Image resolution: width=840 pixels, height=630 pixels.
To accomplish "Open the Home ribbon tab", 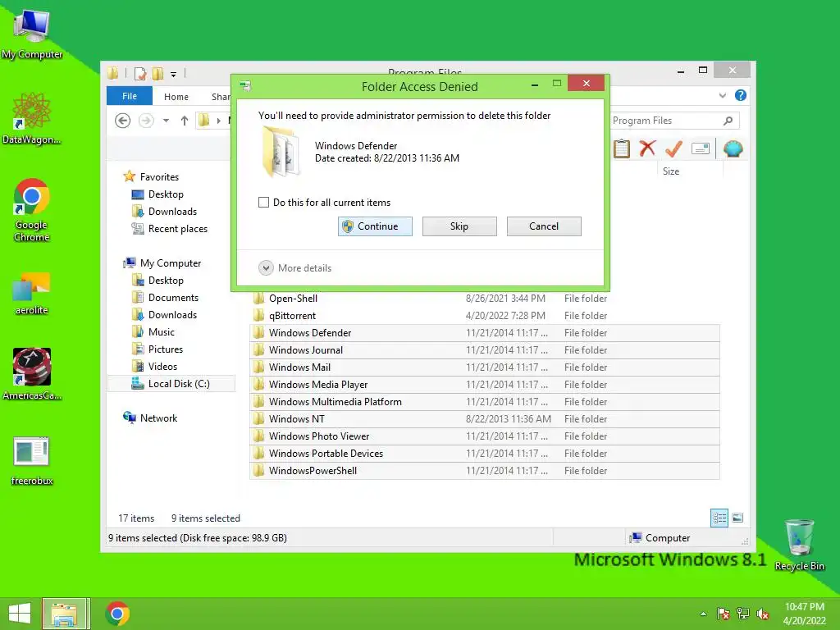I will coord(176,97).
